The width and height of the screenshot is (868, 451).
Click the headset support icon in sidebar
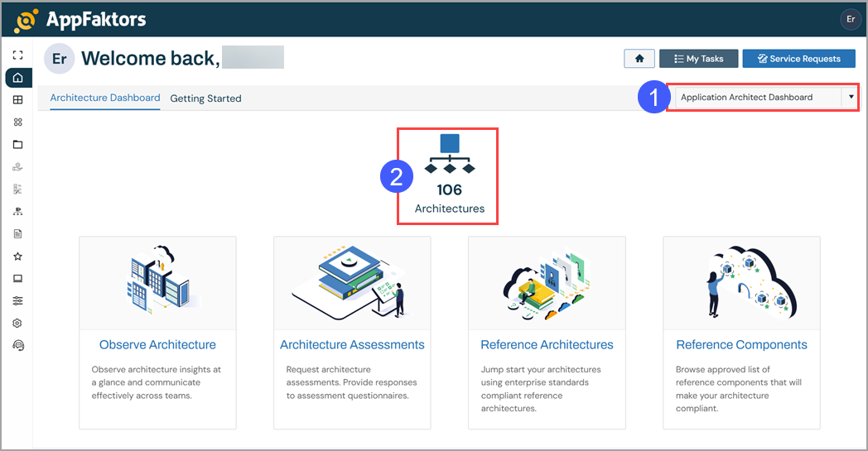18,346
